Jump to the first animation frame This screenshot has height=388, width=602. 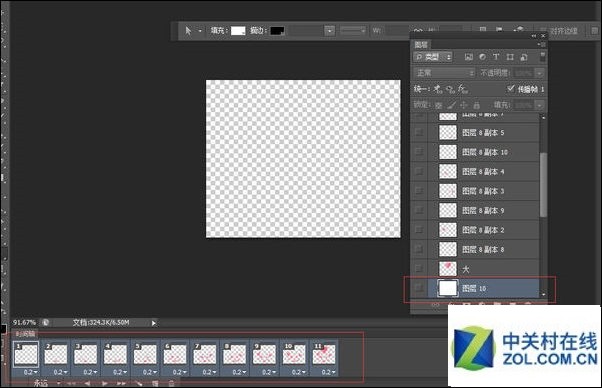[x=71, y=383]
